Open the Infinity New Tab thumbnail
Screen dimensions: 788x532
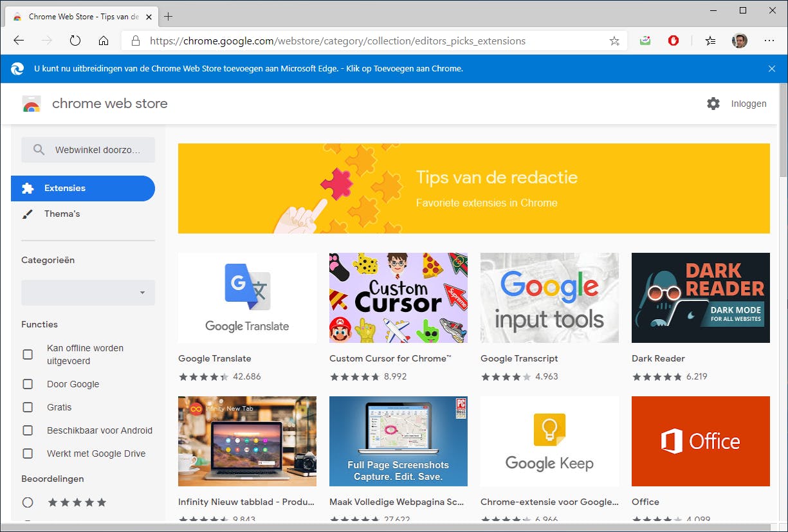[247, 441]
